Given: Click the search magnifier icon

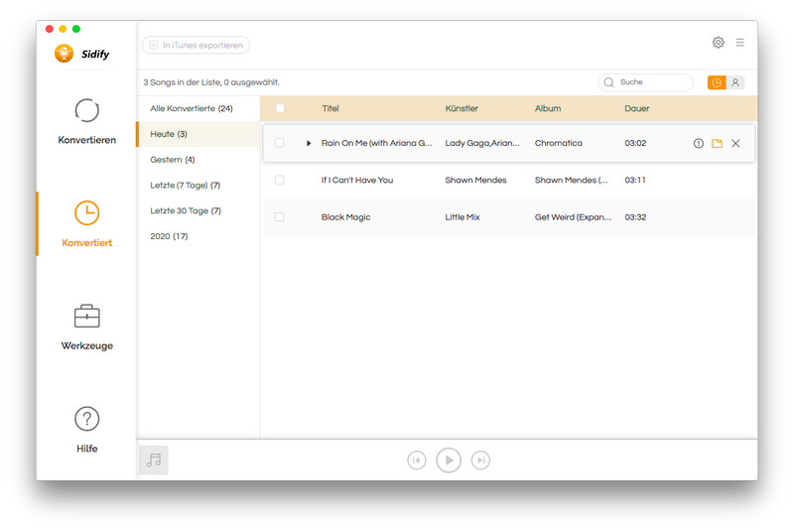Looking at the screenshot, I should point(609,82).
